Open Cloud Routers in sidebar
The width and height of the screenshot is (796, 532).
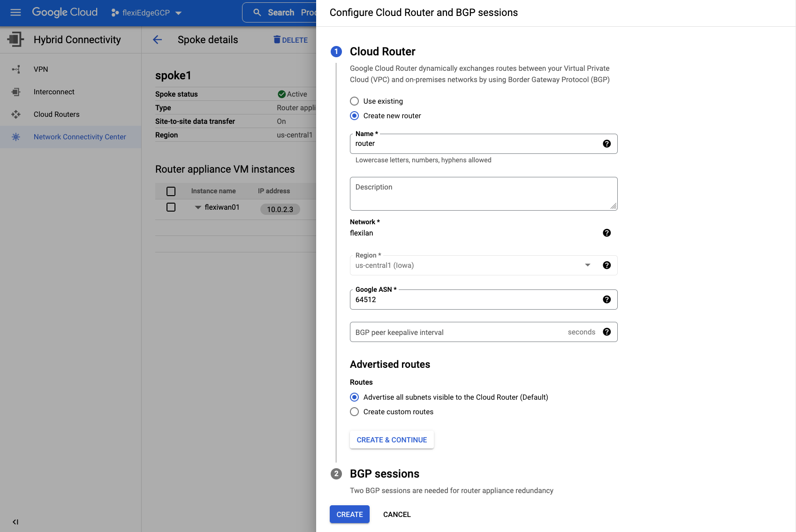(56, 114)
